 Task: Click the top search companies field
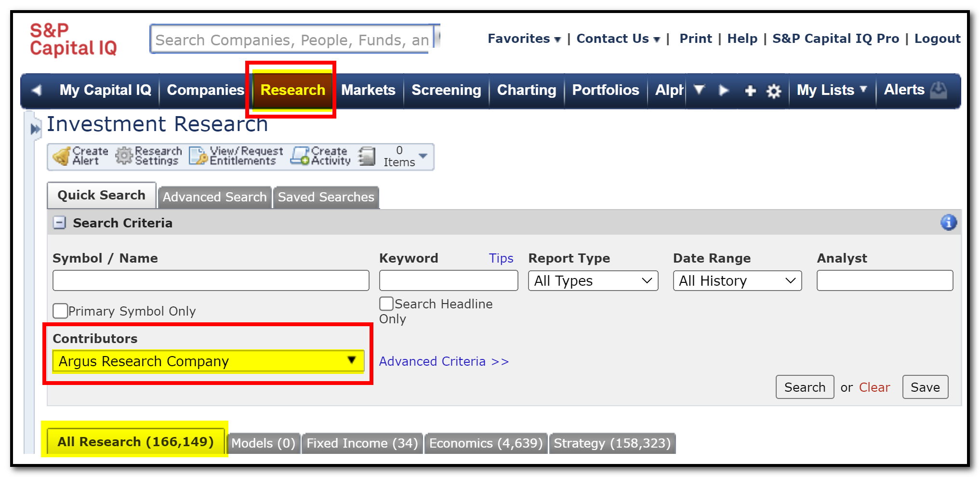(x=292, y=39)
